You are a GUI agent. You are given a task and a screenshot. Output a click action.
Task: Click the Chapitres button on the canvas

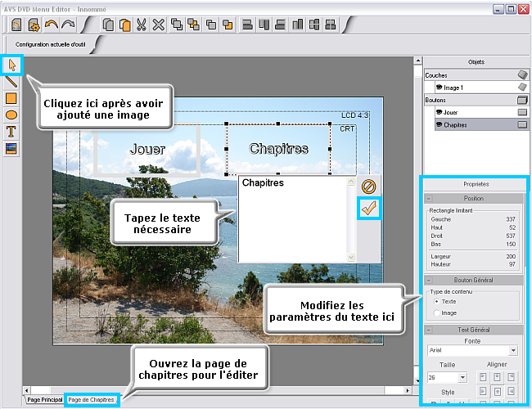pyautogui.click(x=278, y=149)
